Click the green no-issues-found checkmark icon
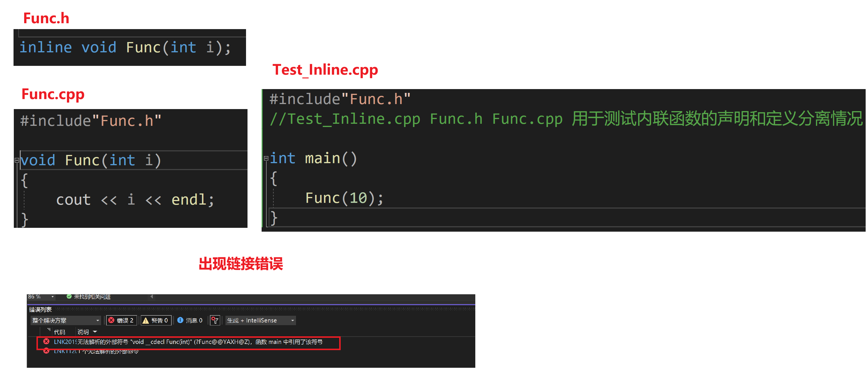The image size is (868, 371). pos(69,297)
